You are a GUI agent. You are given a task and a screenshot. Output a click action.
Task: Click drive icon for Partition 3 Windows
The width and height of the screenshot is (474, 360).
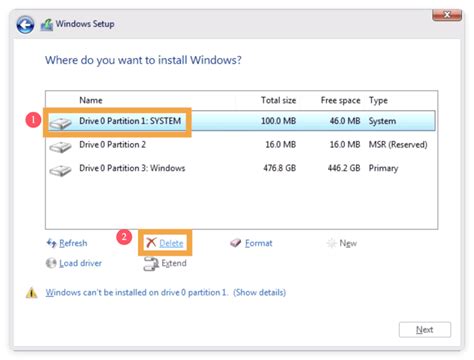pyautogui.click(x=60, y=170)
